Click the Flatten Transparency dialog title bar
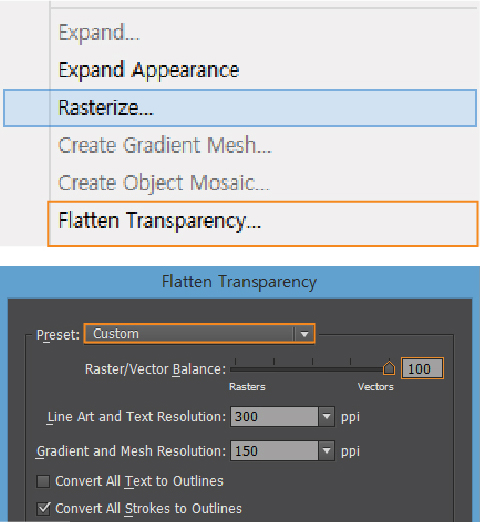The height and width of the screenshot is (524, 482). tap(240, 281)
